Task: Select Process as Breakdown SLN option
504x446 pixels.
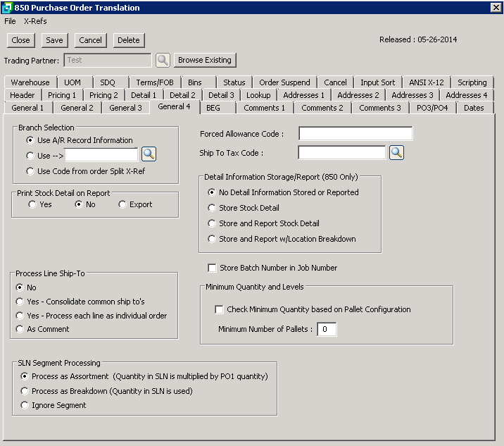Action: point(25,391)
